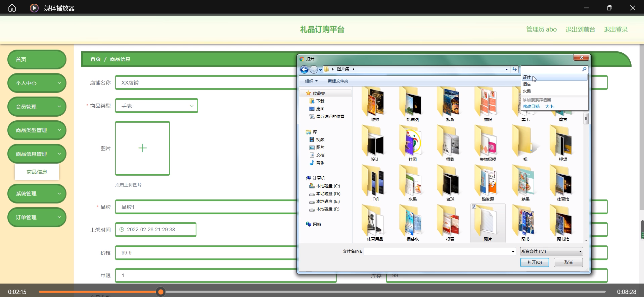Open the 视频 folder in file grid
Viewport: 644px width, 297px height.
point(563,143)
